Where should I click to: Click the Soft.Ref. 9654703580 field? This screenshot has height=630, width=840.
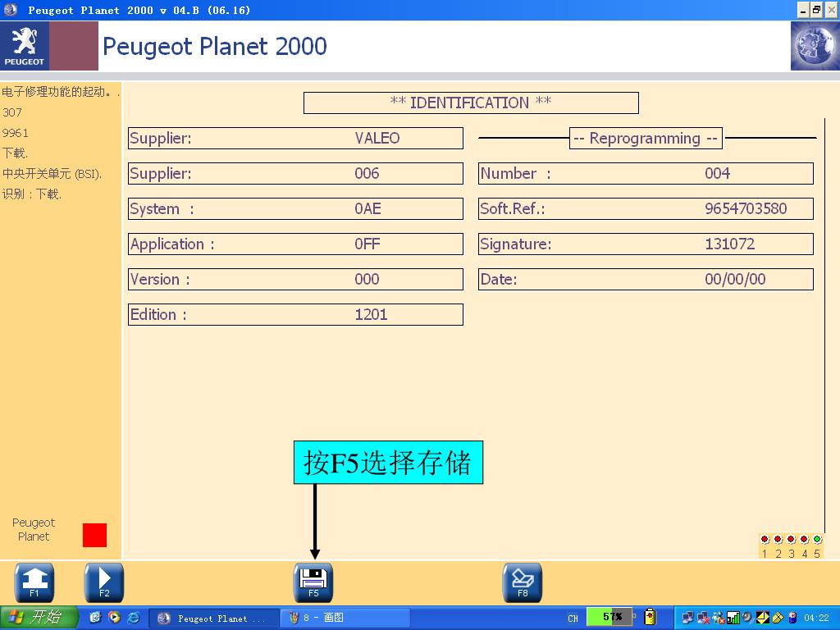point(646,209)
